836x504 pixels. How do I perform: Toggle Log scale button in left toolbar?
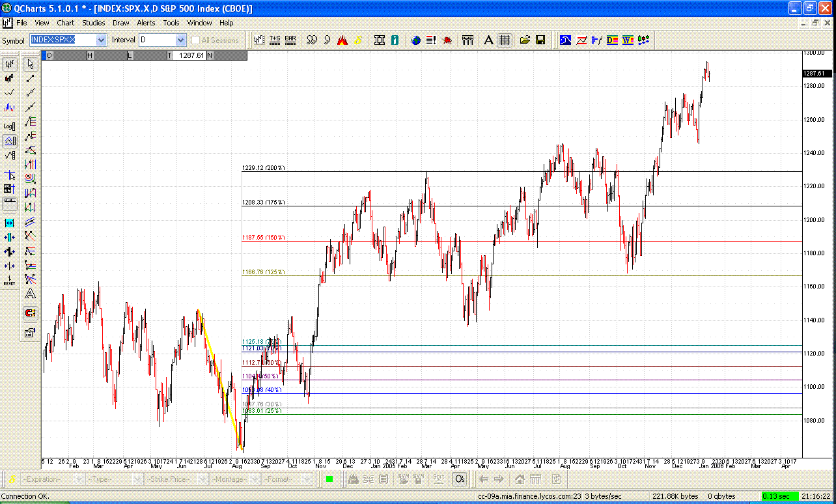pyautogui.click(x=10, y=126)
